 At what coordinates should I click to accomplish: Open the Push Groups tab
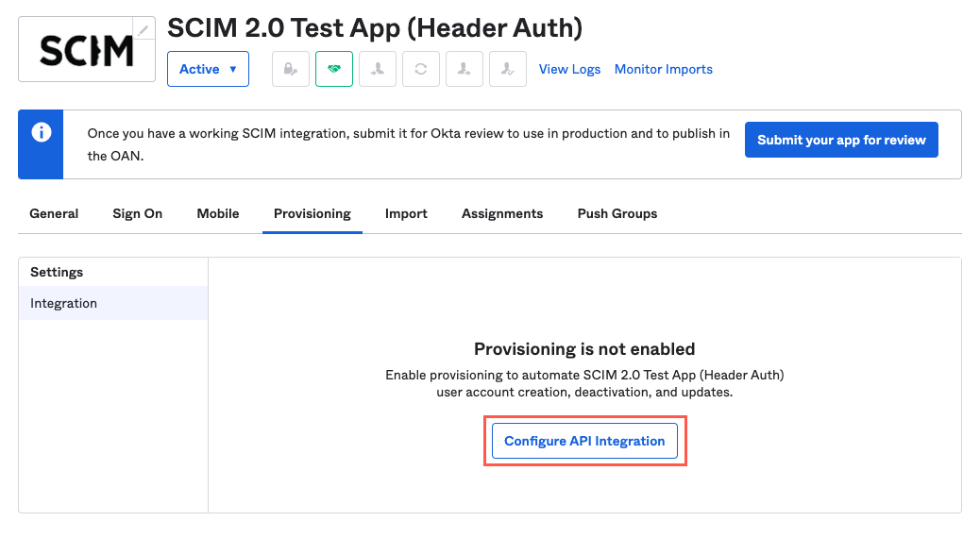(617, 213)
